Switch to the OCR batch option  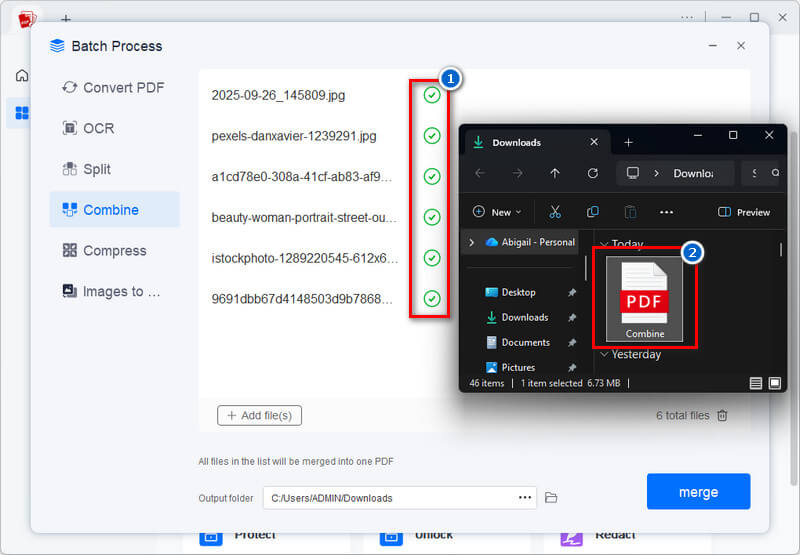tap(98, 128)
